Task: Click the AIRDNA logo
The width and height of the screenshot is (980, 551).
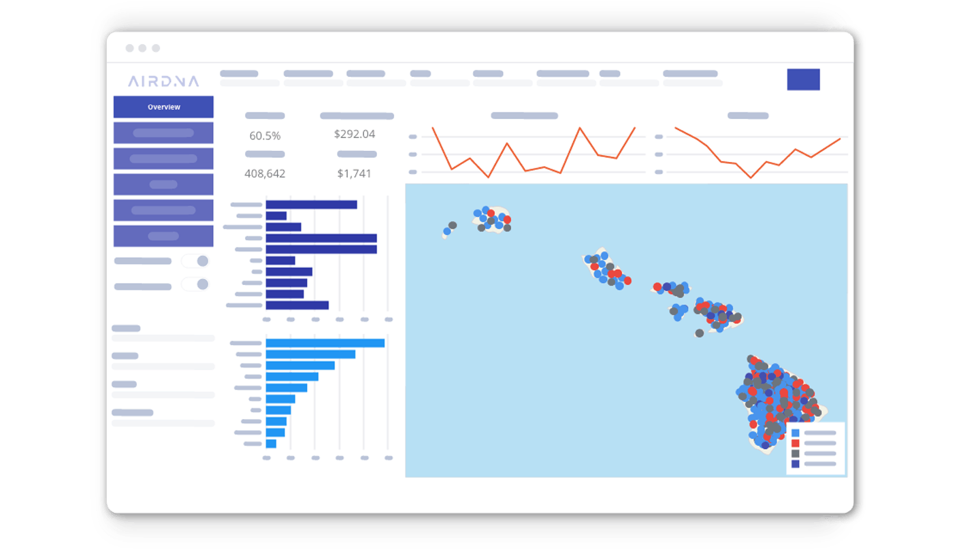Action: (163, 82)
